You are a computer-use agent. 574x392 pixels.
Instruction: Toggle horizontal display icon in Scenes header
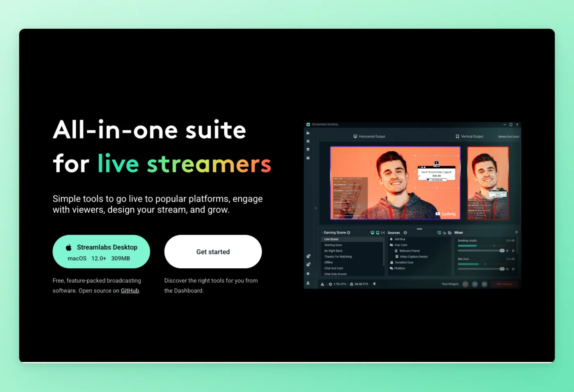[372, 233]
